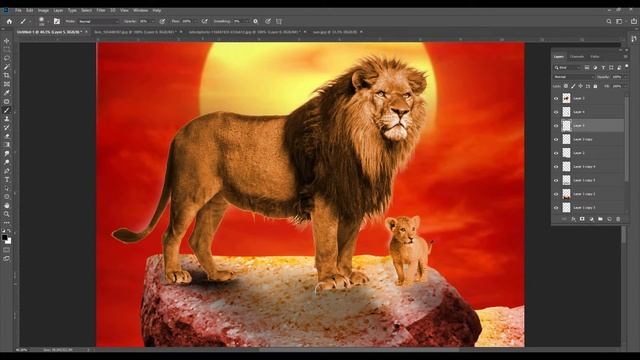The width and height of the screenshot is (640, 360).
Task: Toggle visibility of Layer 6
Action: (x=556, y=112)
